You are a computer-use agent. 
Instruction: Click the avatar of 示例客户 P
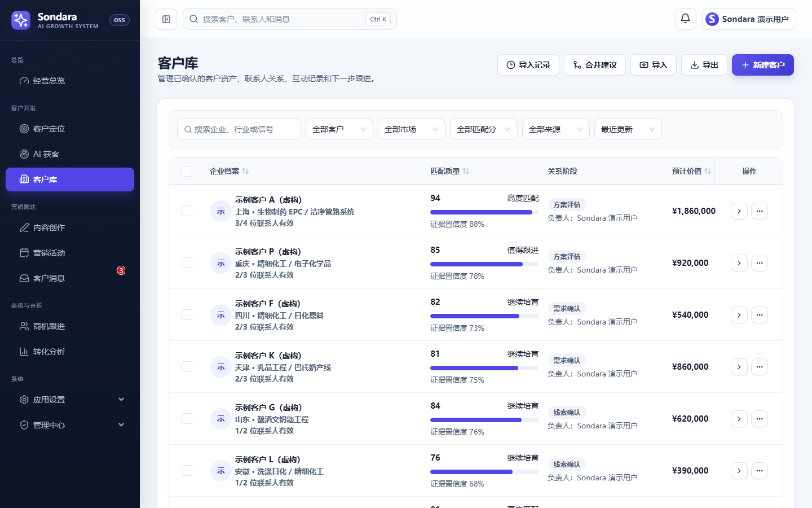[221, 263]
